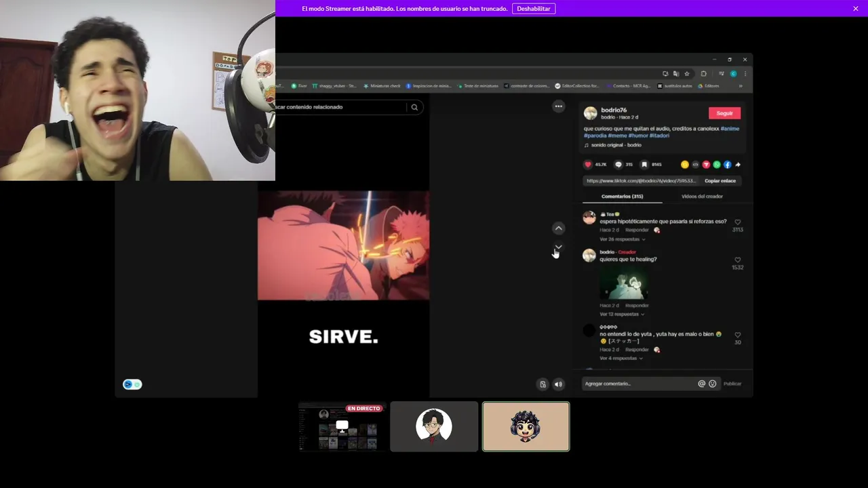Click the auto-scroll icon beside the speaker

point(542,384)
